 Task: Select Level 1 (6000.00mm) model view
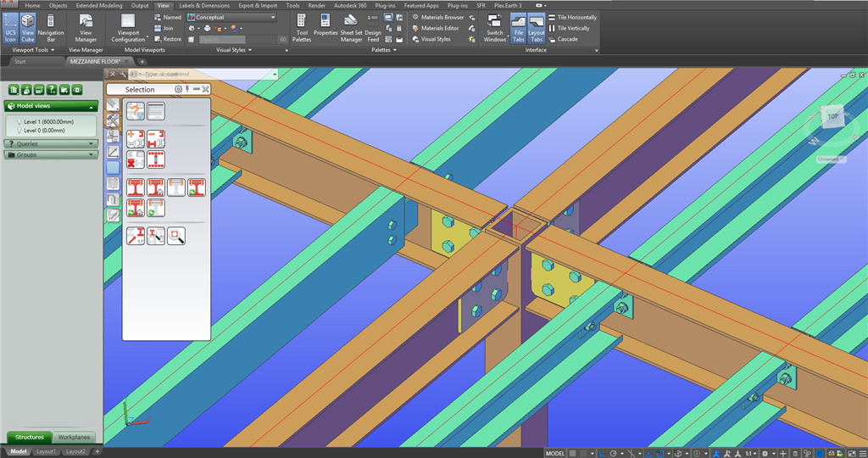tap(51, 122)
